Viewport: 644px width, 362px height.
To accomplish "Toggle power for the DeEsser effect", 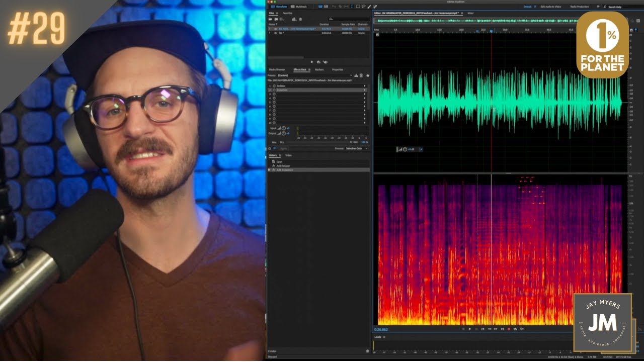I will point(274,86).
